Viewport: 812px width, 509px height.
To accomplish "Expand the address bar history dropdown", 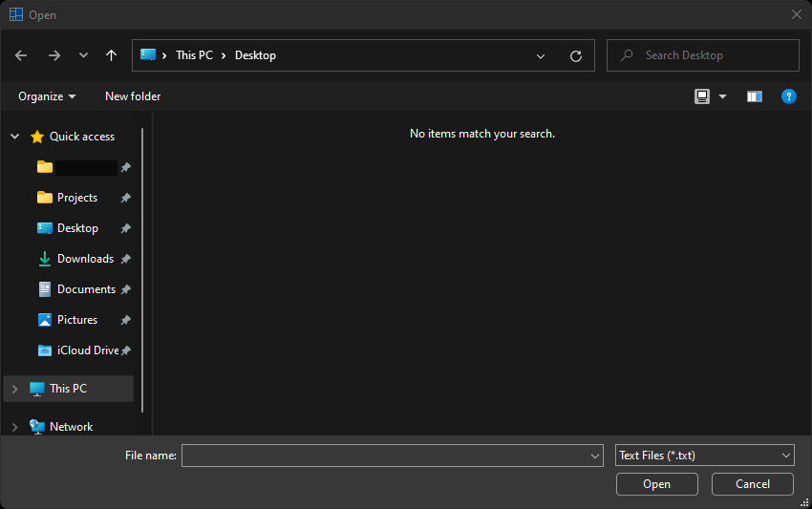I will (x=541, y=56).
